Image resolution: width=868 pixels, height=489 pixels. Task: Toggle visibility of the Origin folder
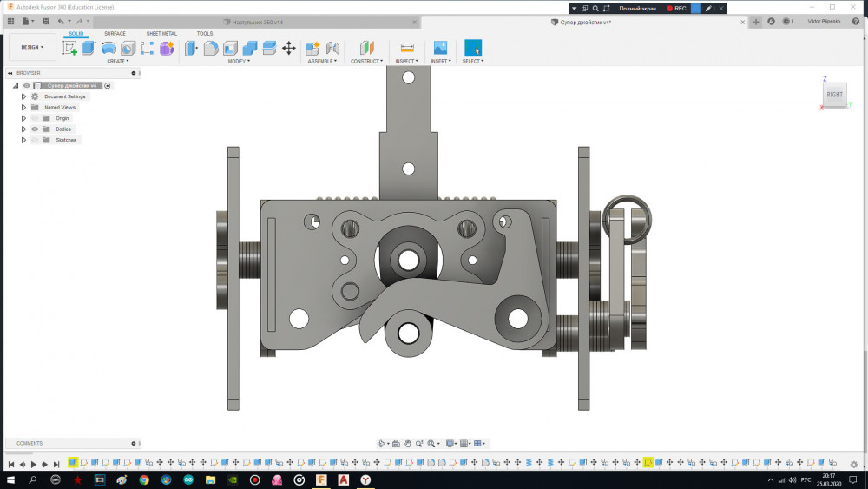coord(36,118)
